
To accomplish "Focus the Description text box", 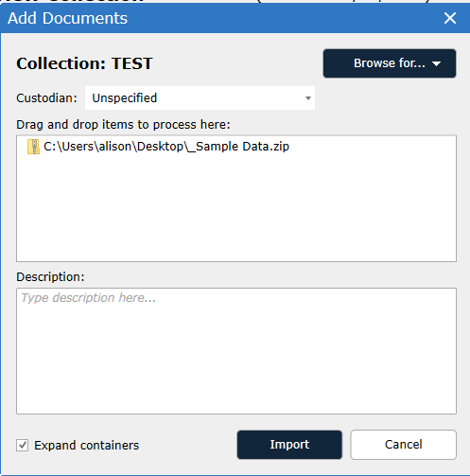I will pos(236,351).
